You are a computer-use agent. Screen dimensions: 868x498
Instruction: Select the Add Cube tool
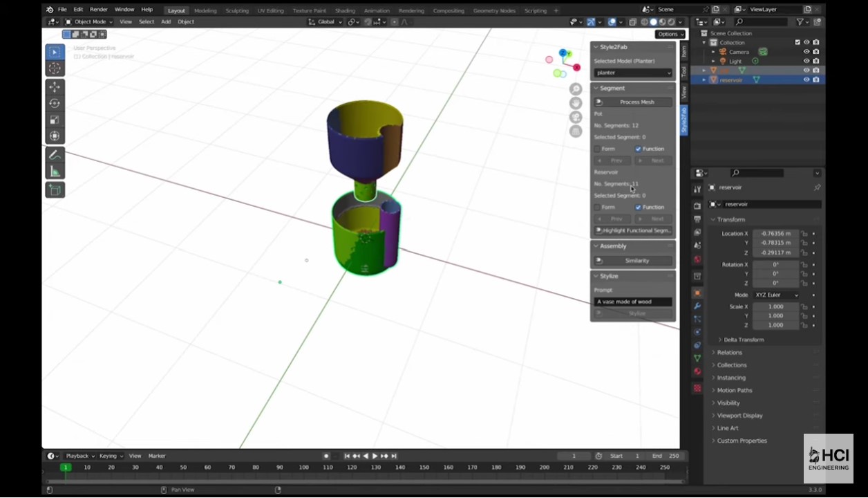[55, 190]
